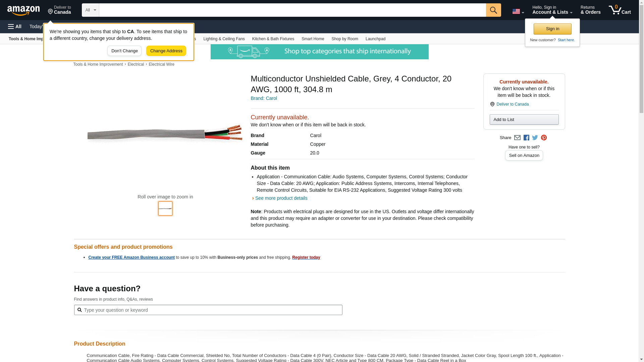The width and height of the screenshot is (644, 362).
Task: Share product via email icon
Action: 517,138
